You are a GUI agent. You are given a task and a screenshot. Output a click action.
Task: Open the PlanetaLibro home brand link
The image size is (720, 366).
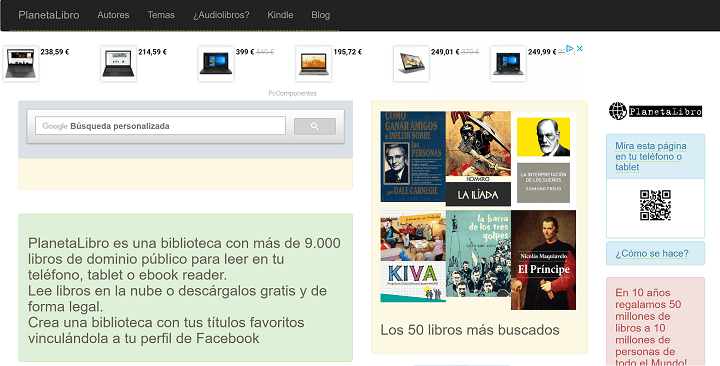(x=49, y=15)
